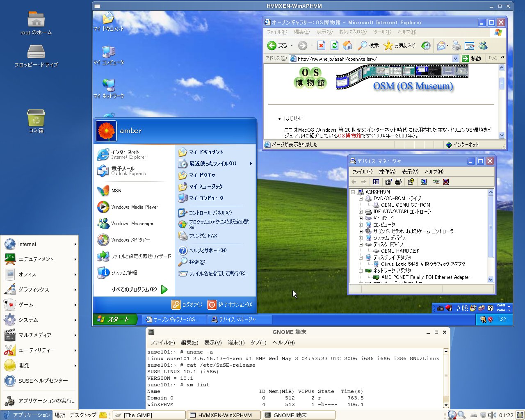Click GNOME panel volume speaker icon

[x=492, y=415]
